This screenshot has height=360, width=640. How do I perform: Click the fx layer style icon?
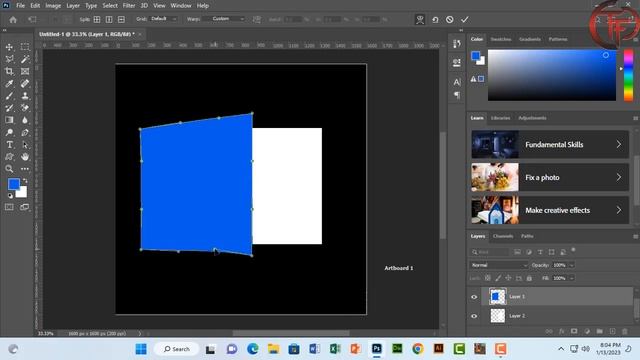click(562, 331)
